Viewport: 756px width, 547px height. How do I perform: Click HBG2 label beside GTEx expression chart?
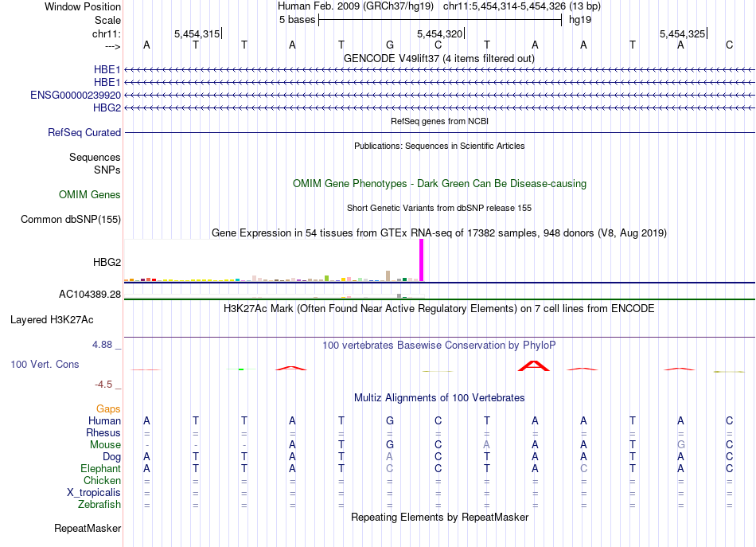click(107, 263)
